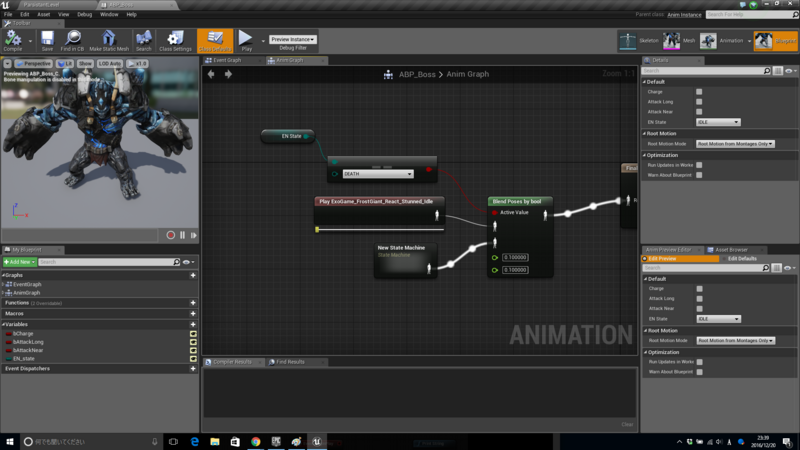Enable Run Updates in Worker in Details
Image resolution: width=800 pixels, height=450 pixels.
tap(699, 165)
